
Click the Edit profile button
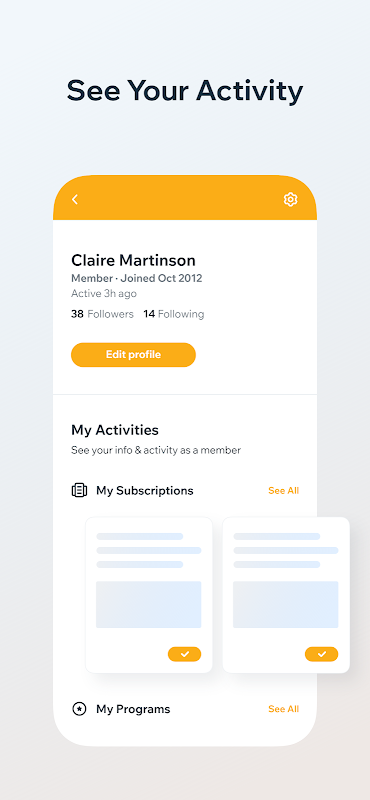[133, 355]
